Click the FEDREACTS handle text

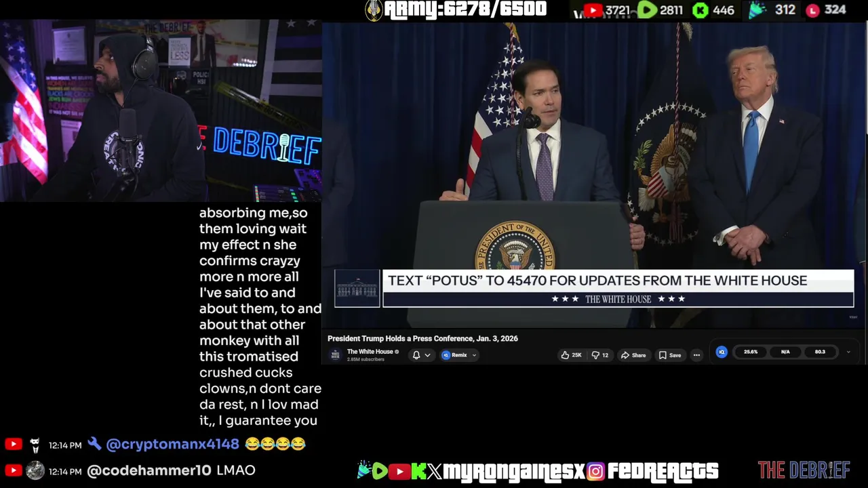662,471
